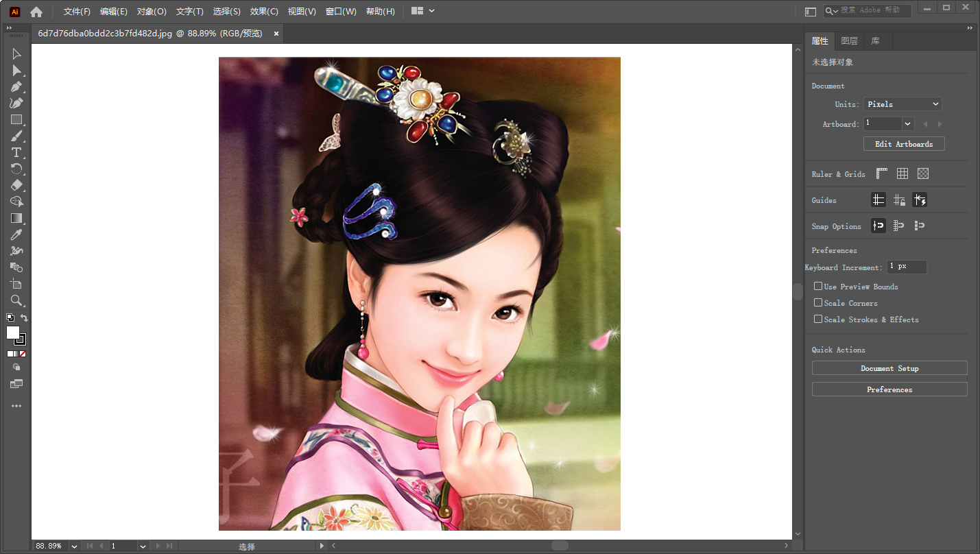Click the vertical canvas scrollbar thumb
This screenshot has width=980, height=554.
point(798,291)
